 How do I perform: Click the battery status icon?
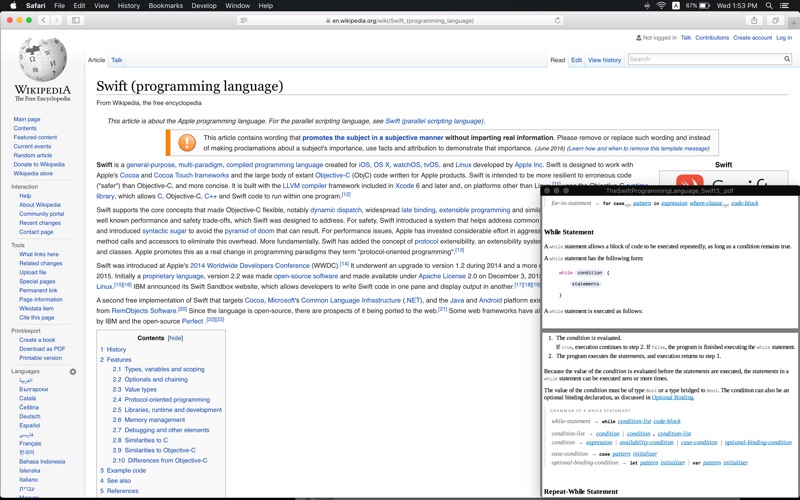(705, 6)
